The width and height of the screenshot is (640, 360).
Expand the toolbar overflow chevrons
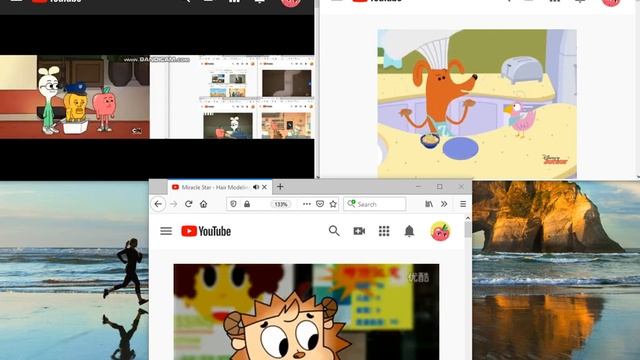tap(444, 204)
